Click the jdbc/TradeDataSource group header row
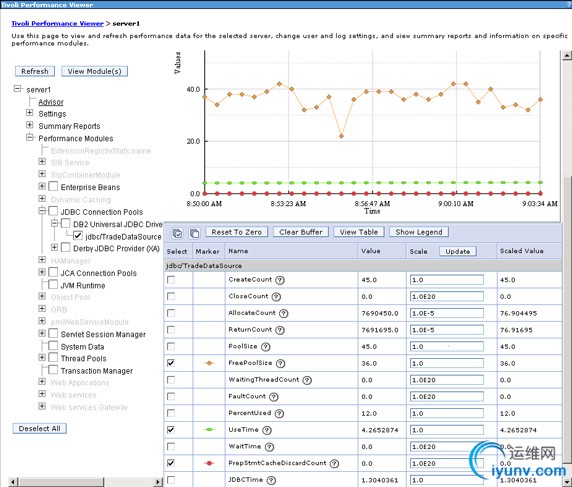572x487 pixels. 363,266
